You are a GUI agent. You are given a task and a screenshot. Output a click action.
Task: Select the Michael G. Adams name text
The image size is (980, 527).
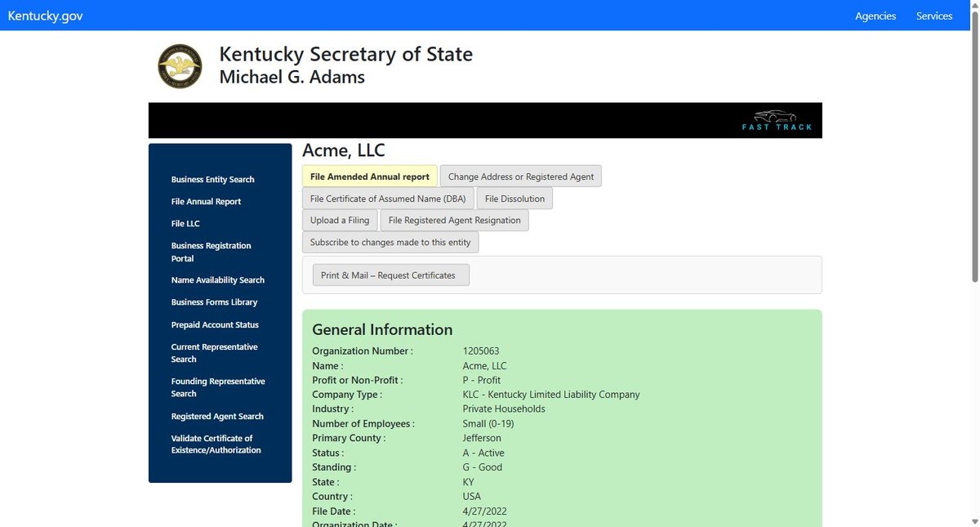(x=292, y=78)
